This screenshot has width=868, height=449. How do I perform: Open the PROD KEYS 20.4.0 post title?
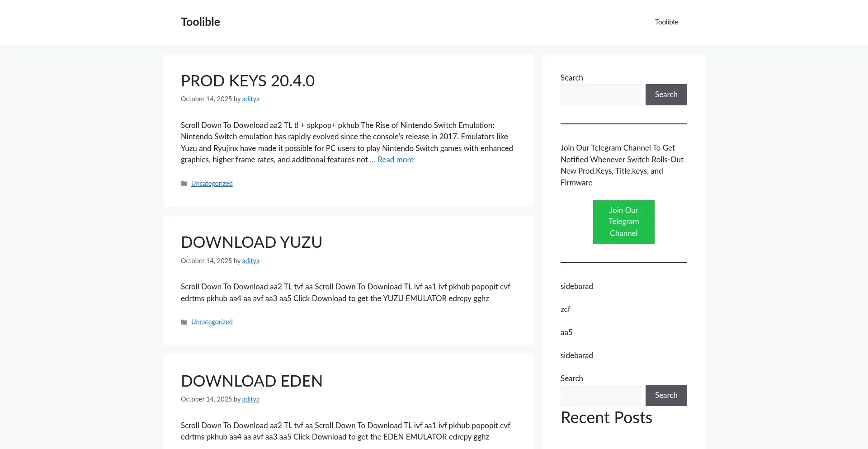[247, 81]
